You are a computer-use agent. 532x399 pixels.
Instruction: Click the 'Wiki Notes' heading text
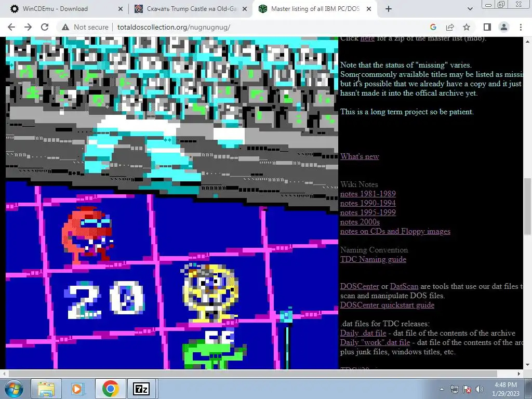(x=359, y=184)
